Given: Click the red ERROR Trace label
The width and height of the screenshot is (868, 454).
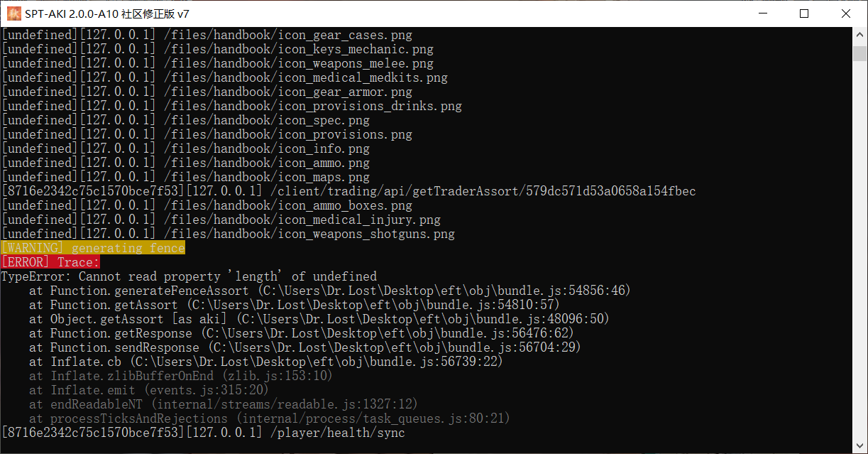Looking at the screenshot, I should coord(50,262).
